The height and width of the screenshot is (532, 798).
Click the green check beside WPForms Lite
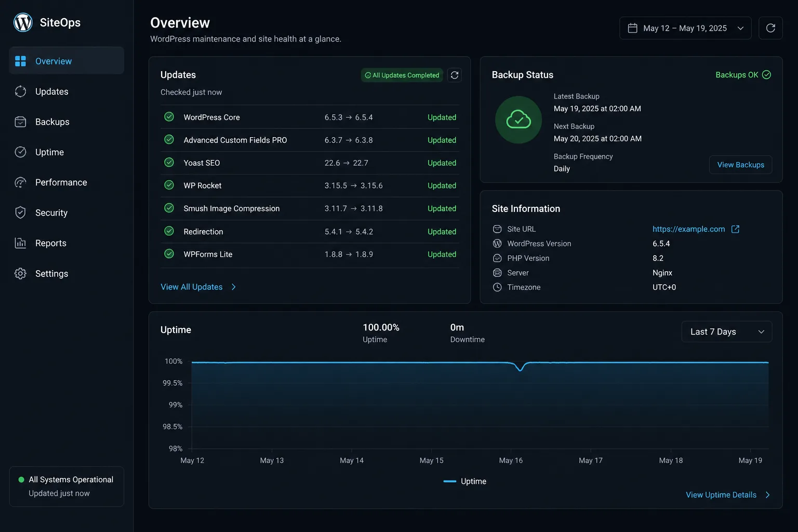point(169,254)
